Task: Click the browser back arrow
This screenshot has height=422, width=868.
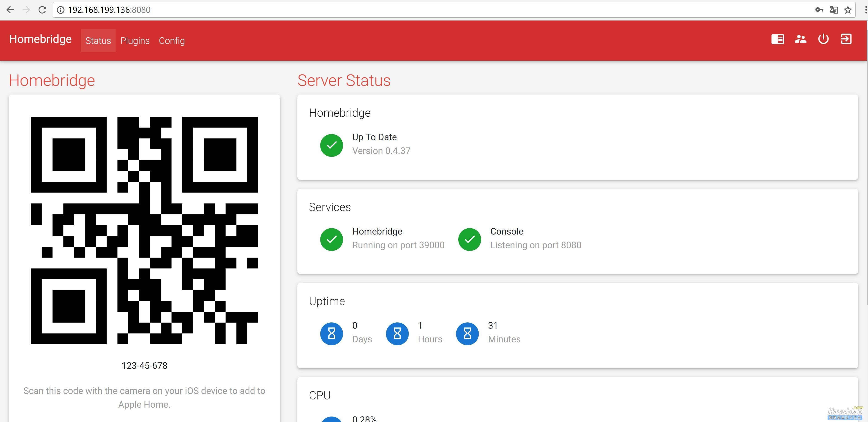Action: click(x=10, y=10)
